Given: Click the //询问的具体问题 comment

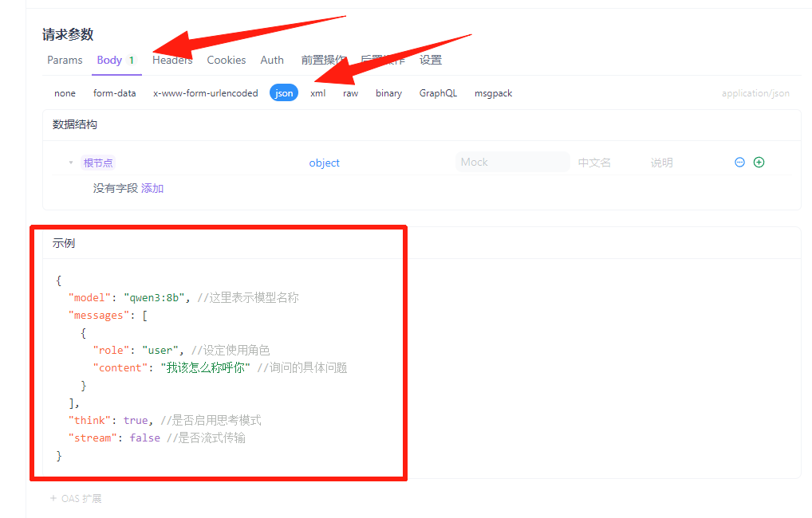Looking at the screenshot, I should [x=302, y=368].
